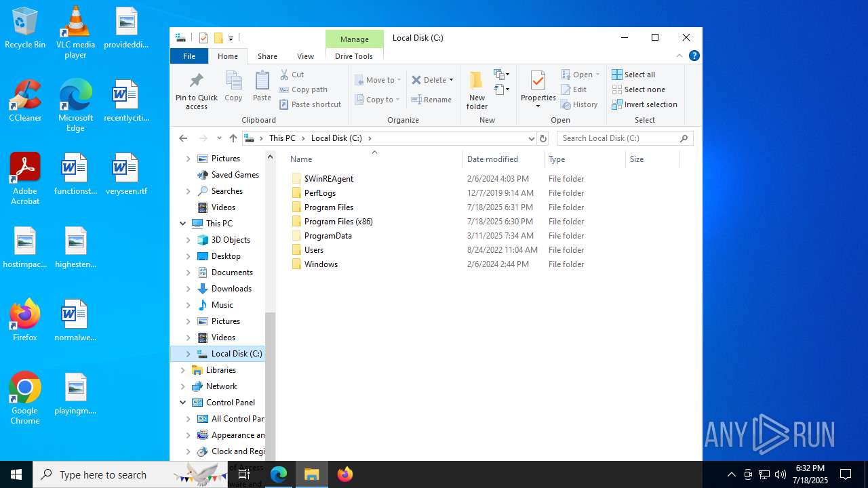Open Properties from the ribbon
This screenshot has height=488, width=868.
click(538, 90)
